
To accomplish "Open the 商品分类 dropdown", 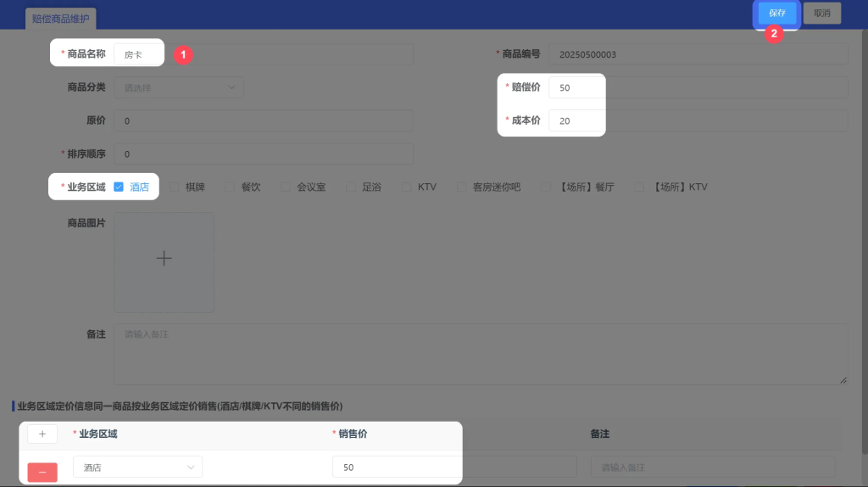I will (178, 87).
